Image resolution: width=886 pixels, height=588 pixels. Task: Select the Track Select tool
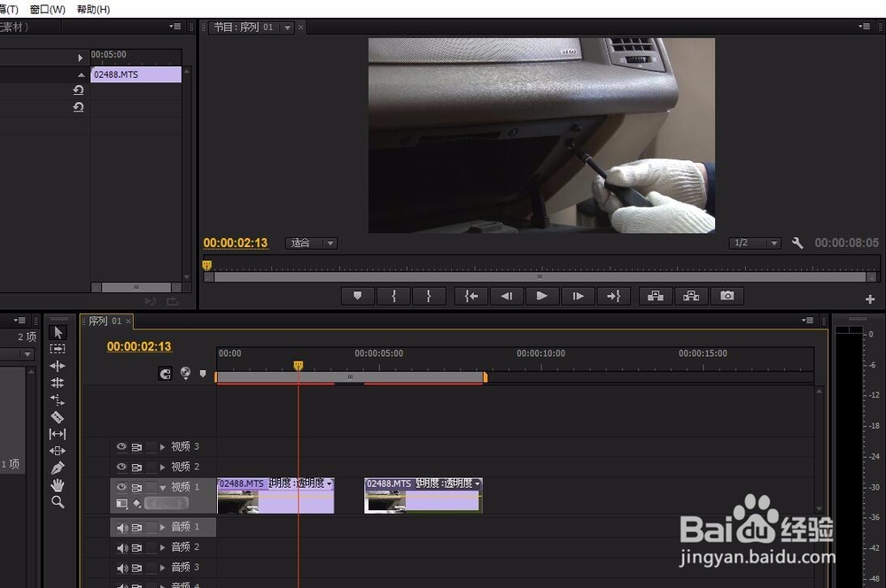(x=58, y=349)
